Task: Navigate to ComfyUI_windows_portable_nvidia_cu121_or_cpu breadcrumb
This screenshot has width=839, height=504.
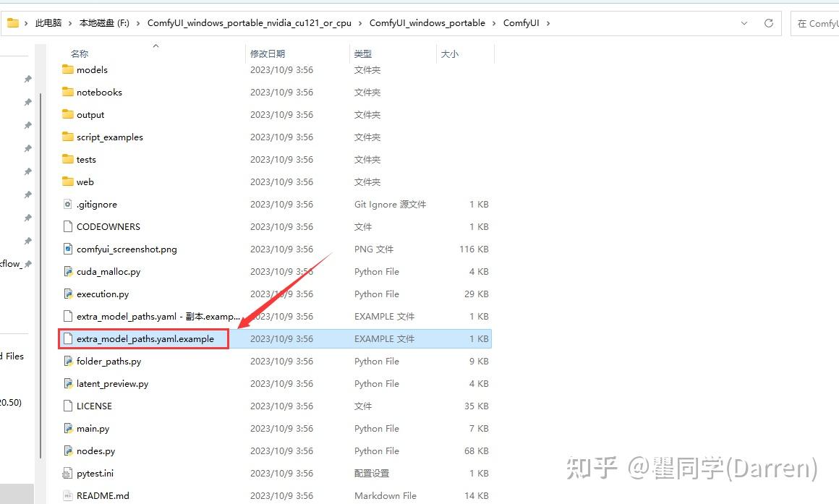Action: point(250,23)
